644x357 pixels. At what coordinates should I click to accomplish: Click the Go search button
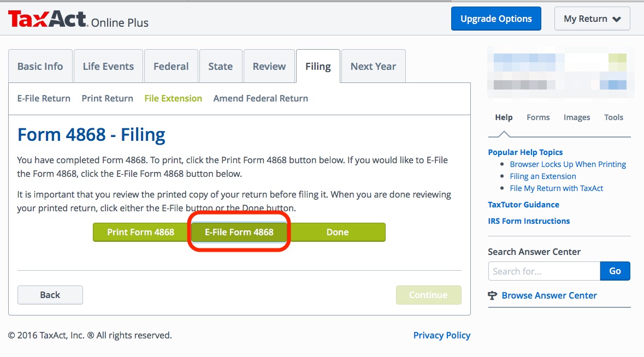615,271
